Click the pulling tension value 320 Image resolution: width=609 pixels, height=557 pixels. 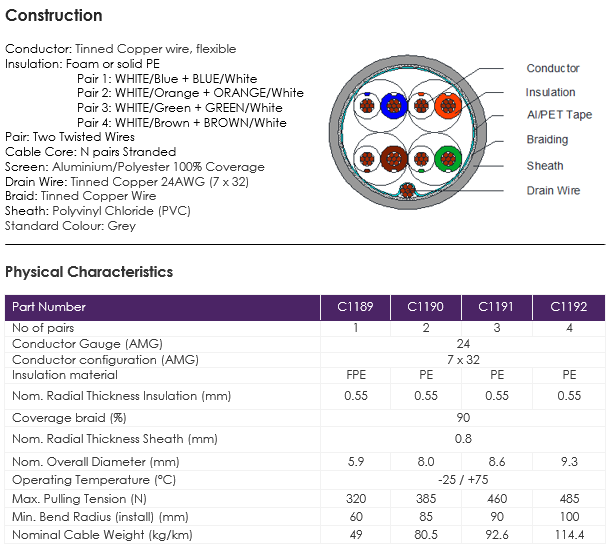[356, 499]
